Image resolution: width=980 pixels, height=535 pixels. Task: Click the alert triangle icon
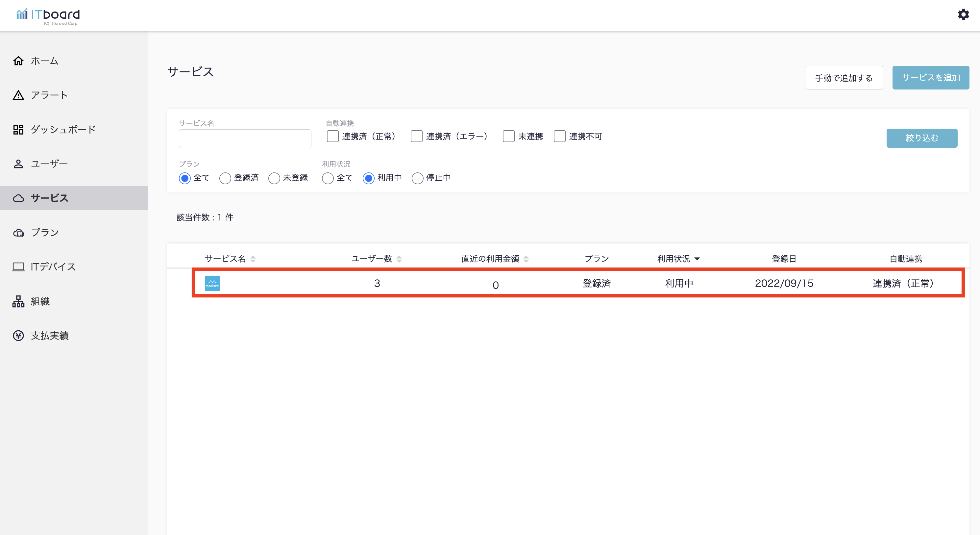click(18, 95)
